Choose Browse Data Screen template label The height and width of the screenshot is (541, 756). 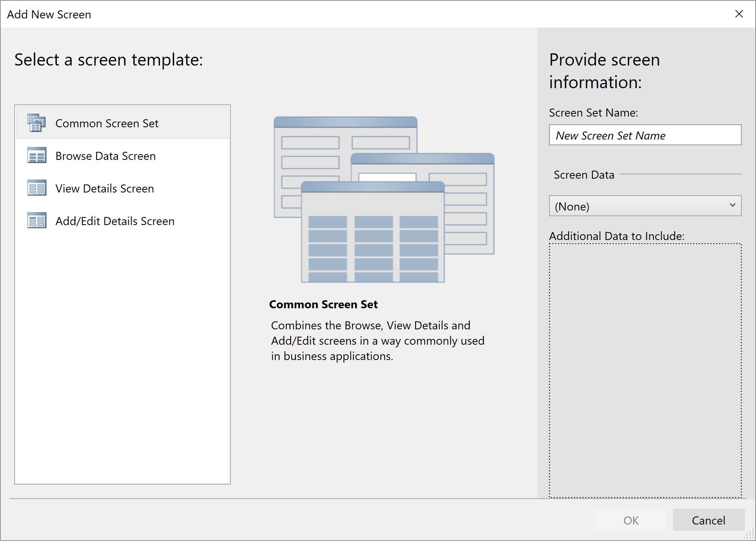coord(105,156)
